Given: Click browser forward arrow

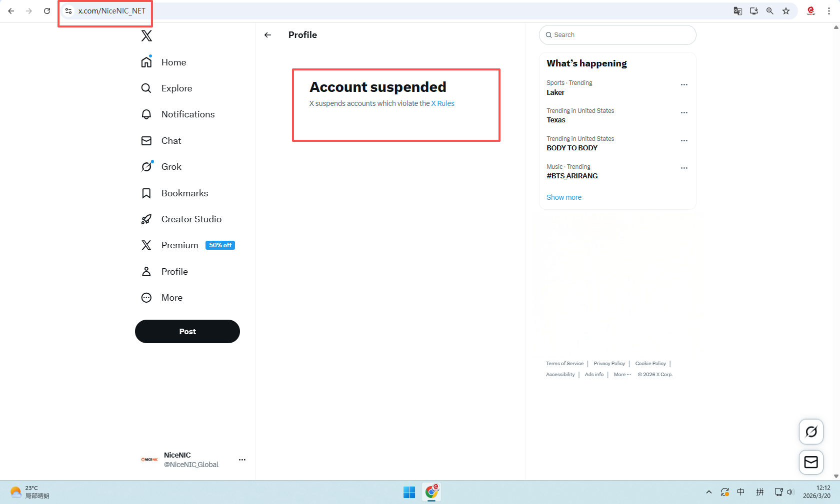Looking at the screenshot, I should point(29,11).
